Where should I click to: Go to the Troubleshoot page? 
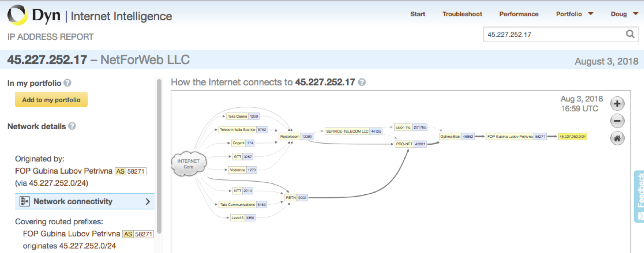[x=462, y=14]
